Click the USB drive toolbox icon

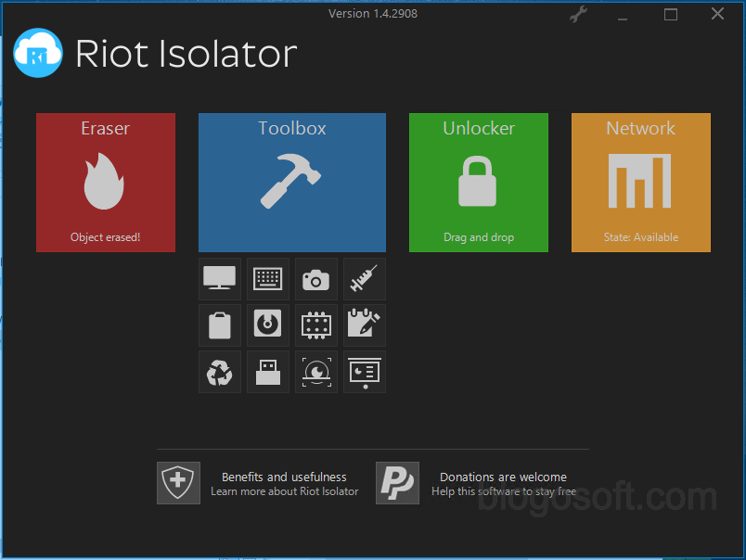coord(268,372)
